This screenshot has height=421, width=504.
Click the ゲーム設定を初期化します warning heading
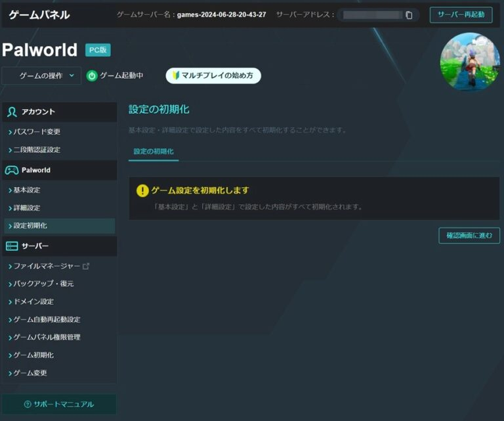point(200,190)
